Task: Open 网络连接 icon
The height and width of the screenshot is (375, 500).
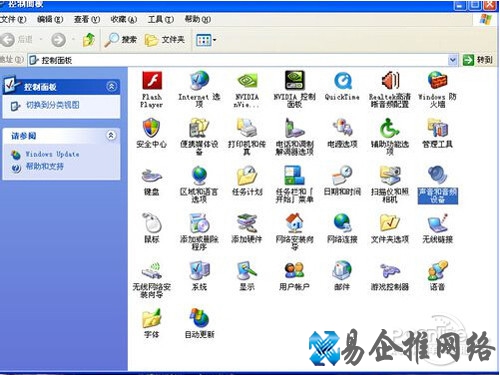Action: click(x=342, y=228)
